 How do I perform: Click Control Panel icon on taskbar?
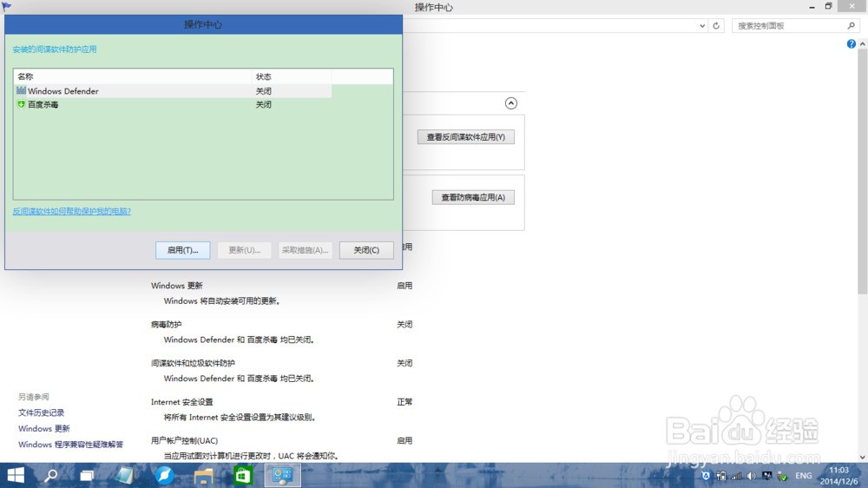point(282,475)
